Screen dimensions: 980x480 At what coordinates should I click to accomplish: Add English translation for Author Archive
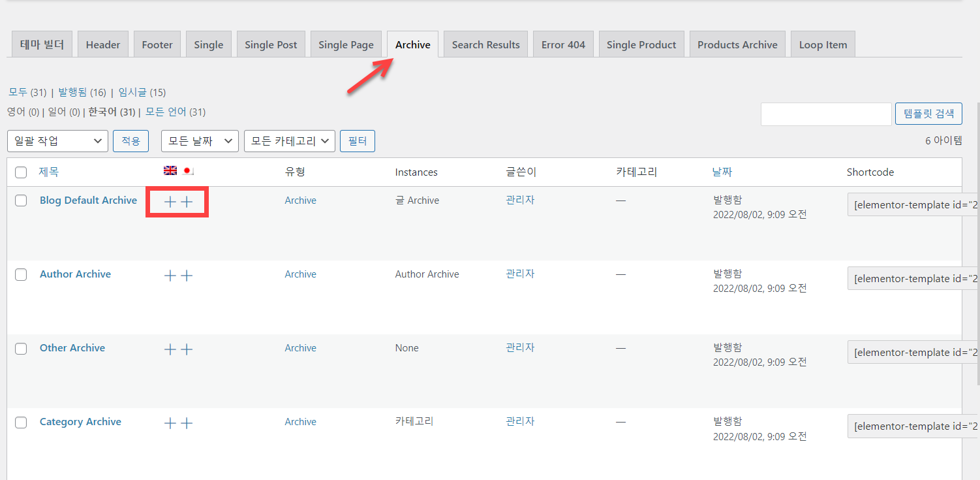coord(170,276)
